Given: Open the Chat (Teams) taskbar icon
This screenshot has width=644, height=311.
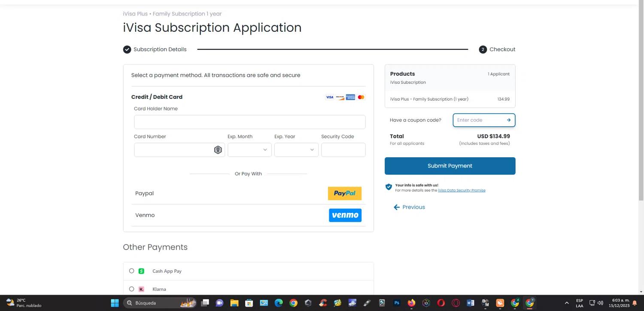Looking at the screenshot, I should pos(219,303).
